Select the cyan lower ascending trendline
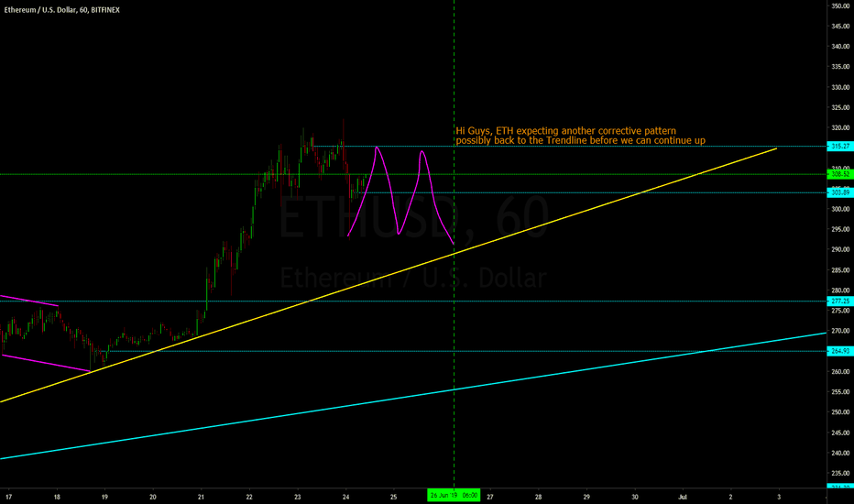 [414, 396]
